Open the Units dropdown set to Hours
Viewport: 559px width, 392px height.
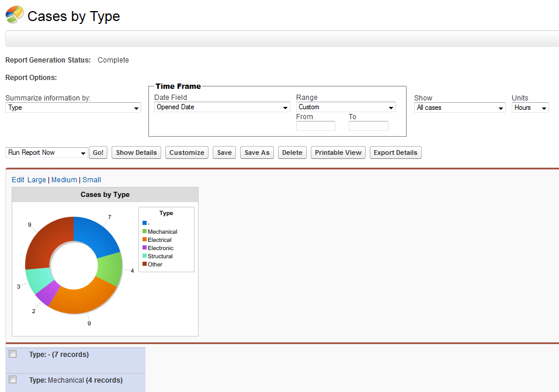530,107
